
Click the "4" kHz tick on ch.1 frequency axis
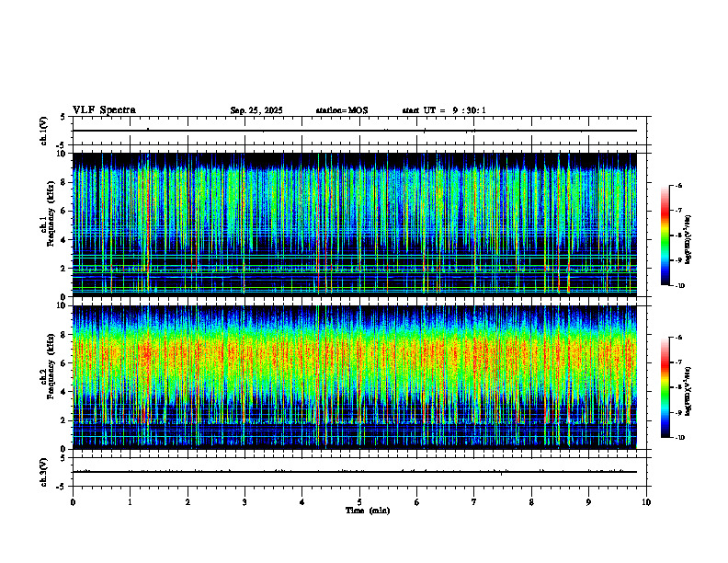(64, 240)
